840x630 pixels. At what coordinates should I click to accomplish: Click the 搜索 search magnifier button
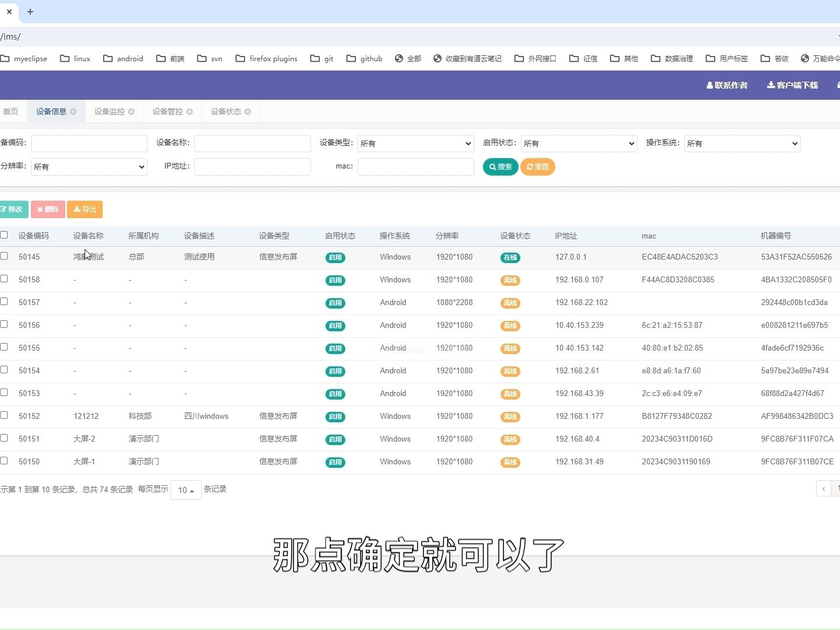(x=500, y=167)
